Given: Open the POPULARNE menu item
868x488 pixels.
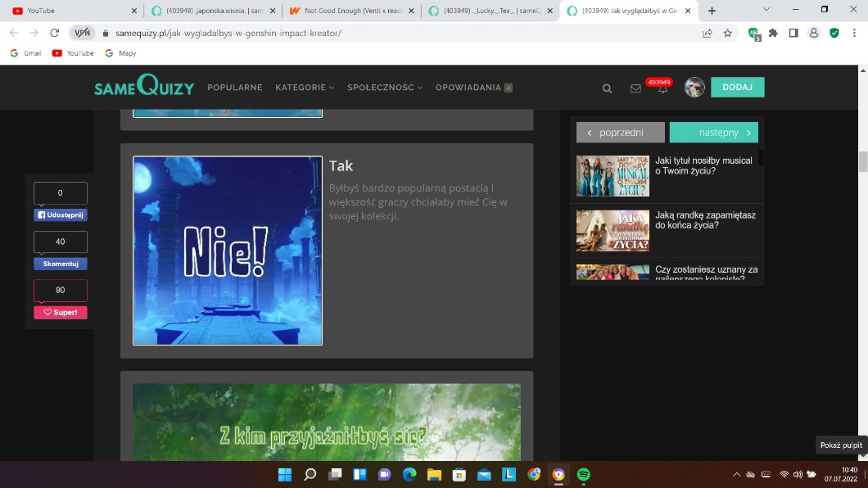Looking at the screenshot, I should tap(235, 88).
